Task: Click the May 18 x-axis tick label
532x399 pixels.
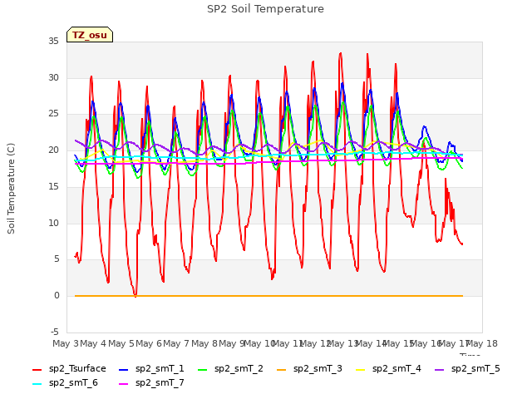Action: (x=482, y=343)
